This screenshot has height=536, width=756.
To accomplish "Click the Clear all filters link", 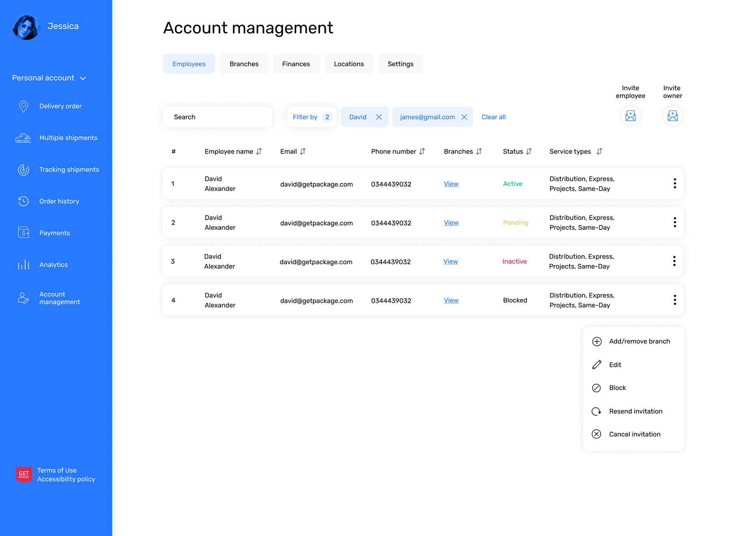I will pyautogui.click(x=493, y=117).
